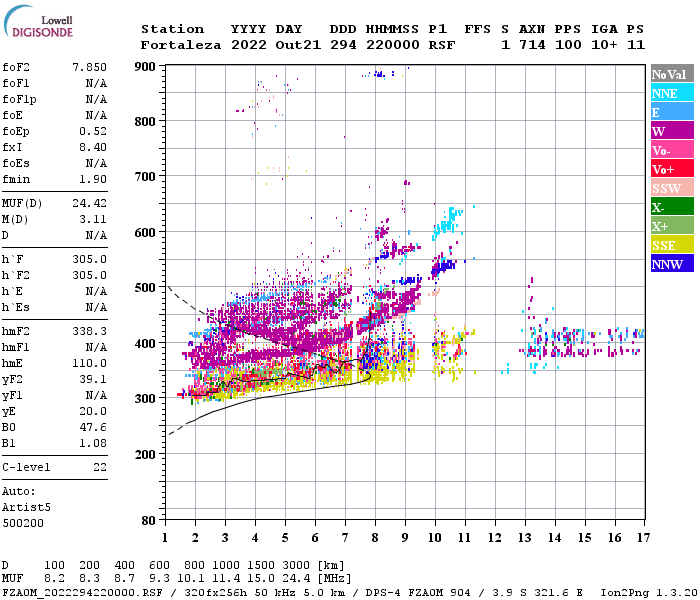700x600 pixels.
Task: Click the Lowell Digisonde logo
Action: tap(38, 22)
